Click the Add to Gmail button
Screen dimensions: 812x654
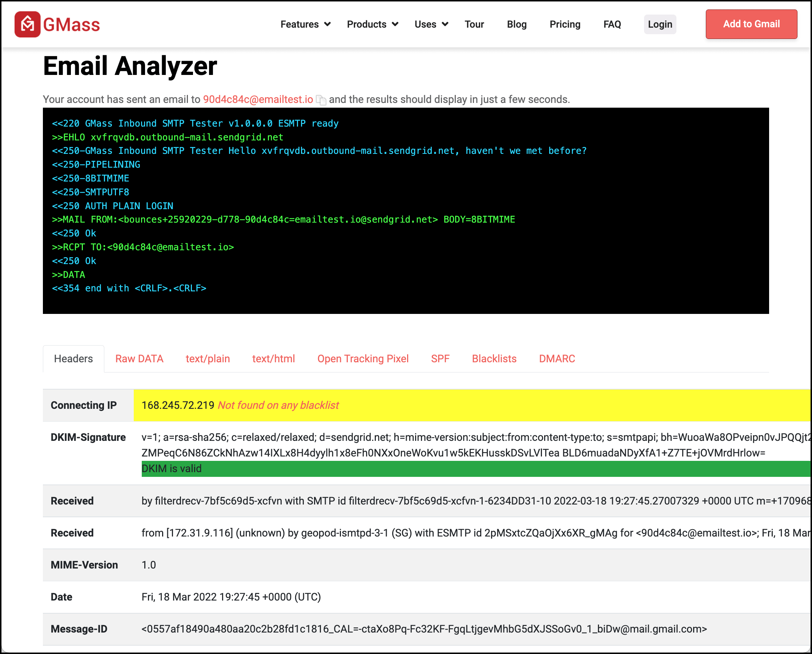tap(751, 24)
